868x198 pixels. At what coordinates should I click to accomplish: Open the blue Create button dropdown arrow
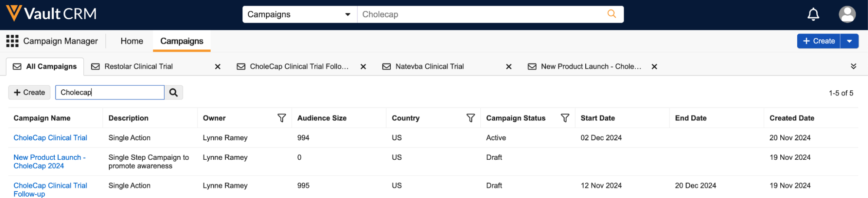pos(849,41)
